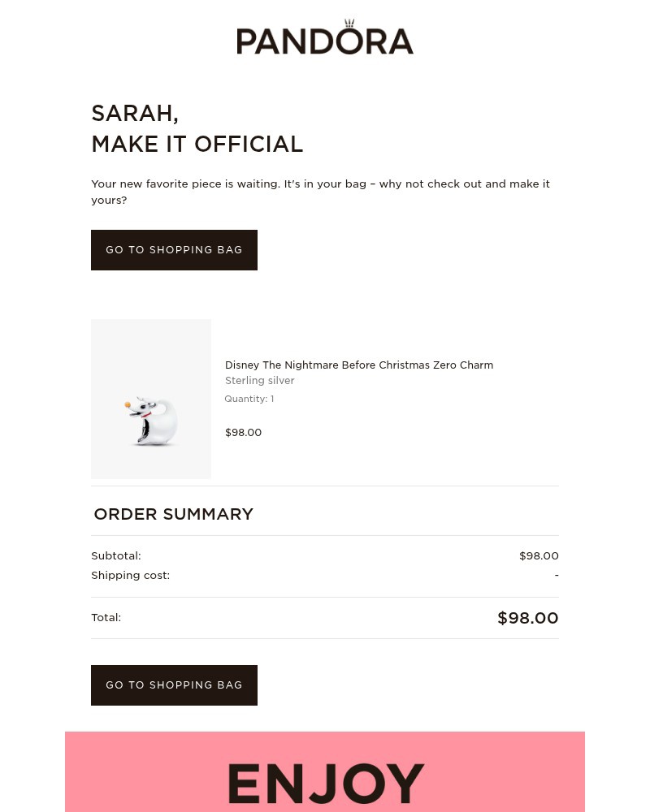The image size is (650, 812).
Task: Click the first Go To Shopping Bag button
Action: 174,250
